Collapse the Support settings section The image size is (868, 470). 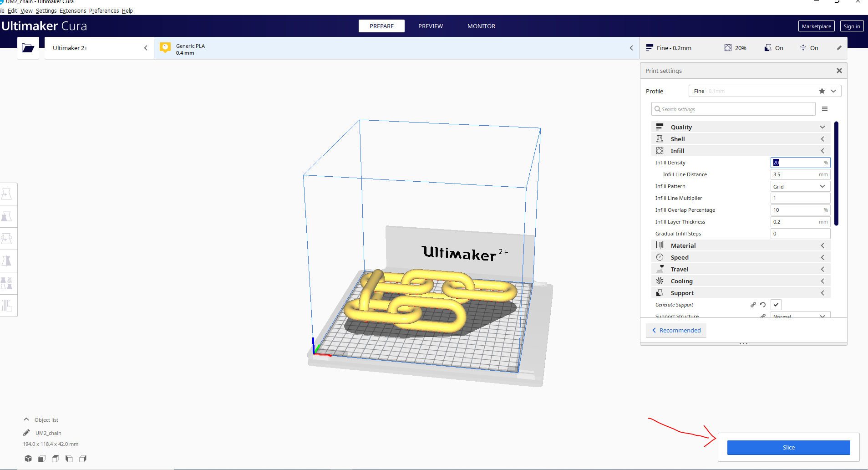coord(741,293)
